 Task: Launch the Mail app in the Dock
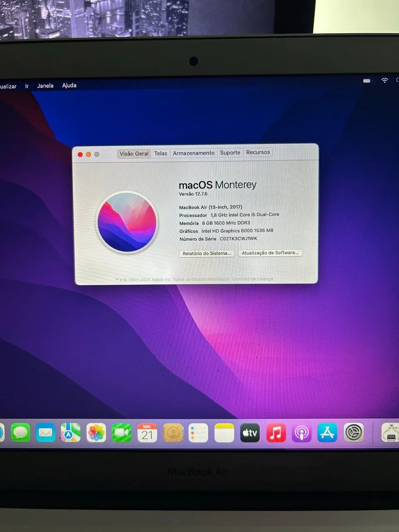coord(45,433)
